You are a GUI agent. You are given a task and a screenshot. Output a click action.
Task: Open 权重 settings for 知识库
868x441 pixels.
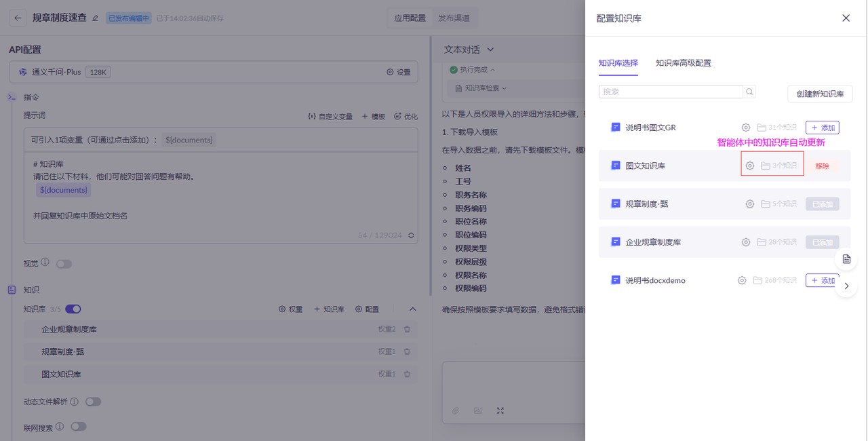(290, 309)
